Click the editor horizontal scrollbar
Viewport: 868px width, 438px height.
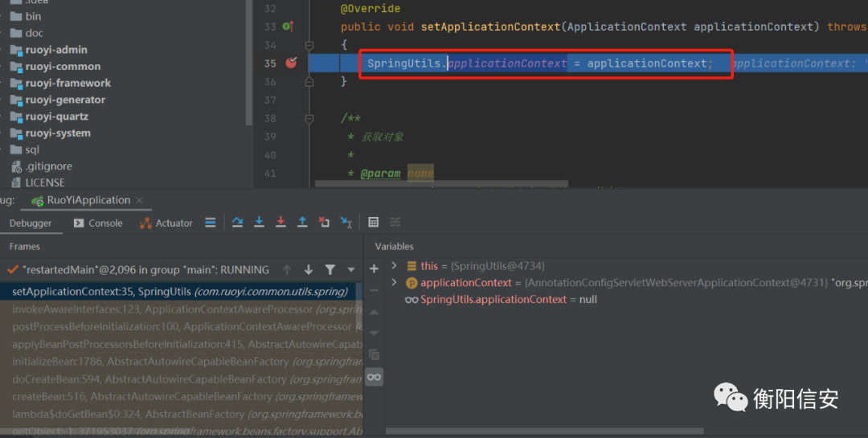tap(441, 183)
